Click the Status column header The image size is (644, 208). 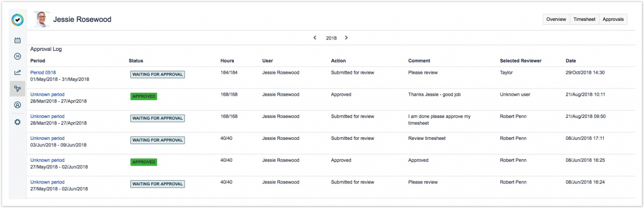136,61
